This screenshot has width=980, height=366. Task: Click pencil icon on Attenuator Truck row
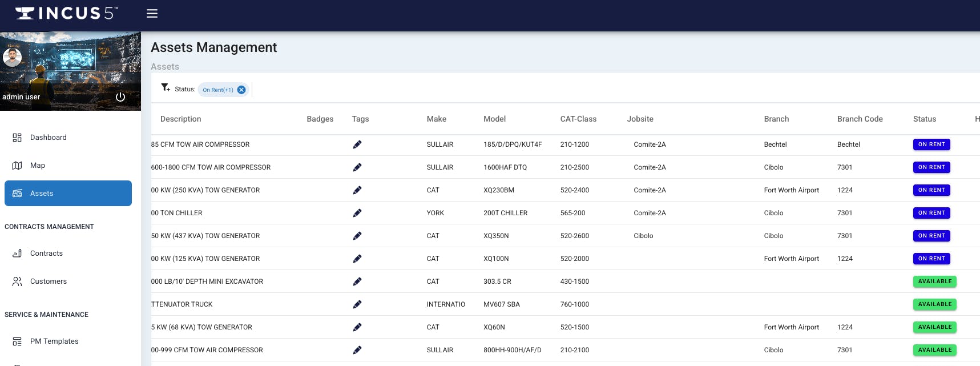click(x=357, y=304)
